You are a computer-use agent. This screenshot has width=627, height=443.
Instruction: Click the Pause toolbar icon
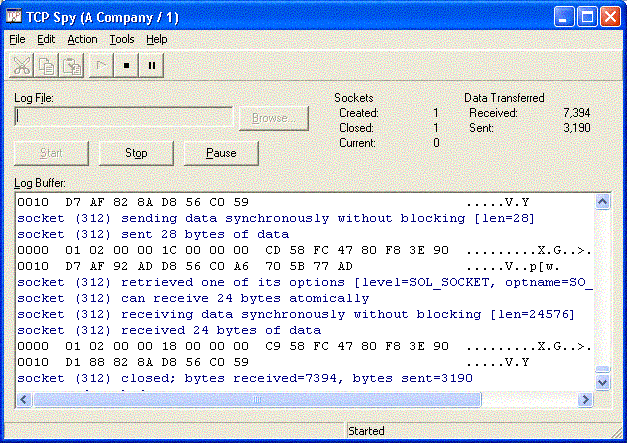pos(152,66)
